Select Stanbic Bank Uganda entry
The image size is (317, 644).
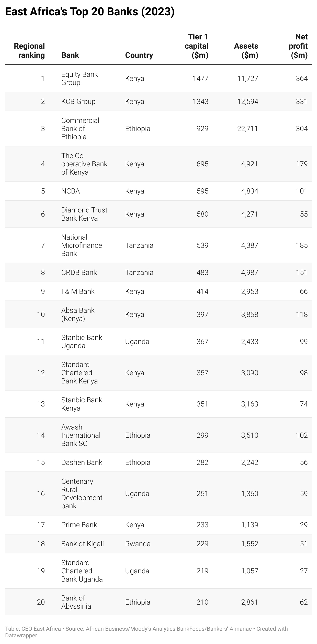(82, 341)
